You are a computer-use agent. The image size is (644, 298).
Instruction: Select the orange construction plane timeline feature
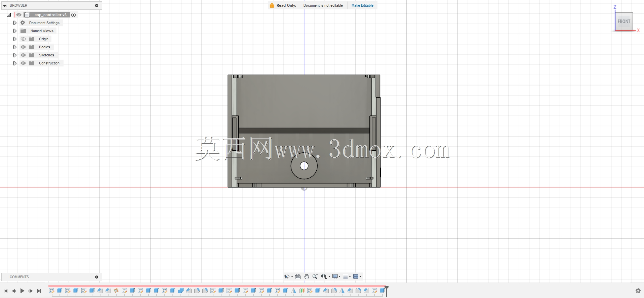(x=116, y=291)
